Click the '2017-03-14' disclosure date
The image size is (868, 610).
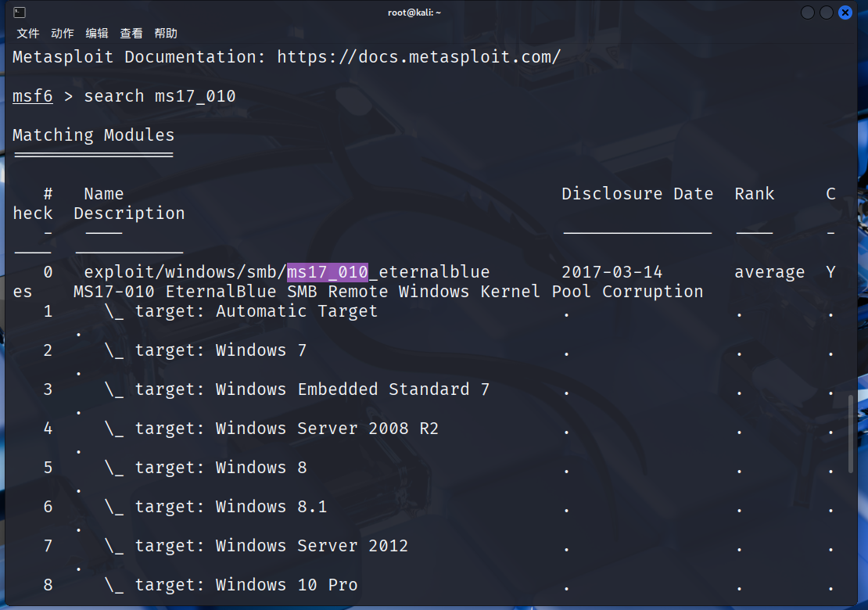tap(612, 272)
